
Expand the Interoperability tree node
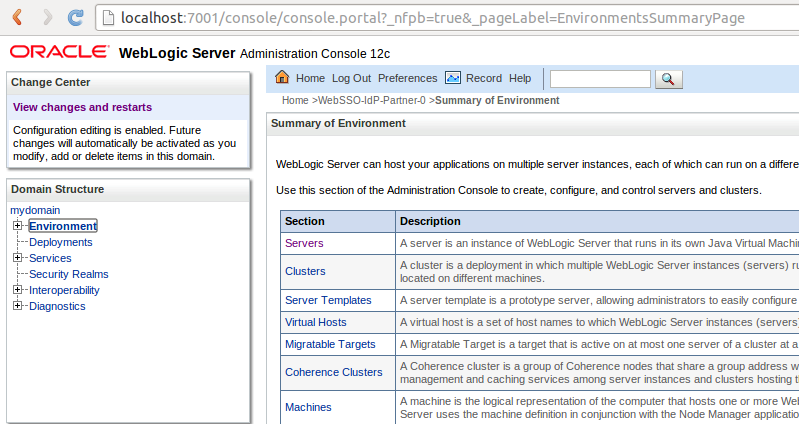point(17,289)
